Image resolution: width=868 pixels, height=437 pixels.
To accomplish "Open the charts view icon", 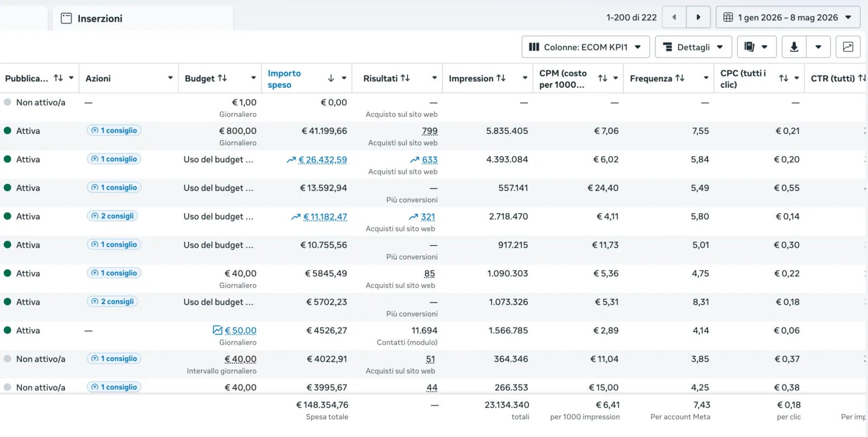I will (x=848, y=47).
